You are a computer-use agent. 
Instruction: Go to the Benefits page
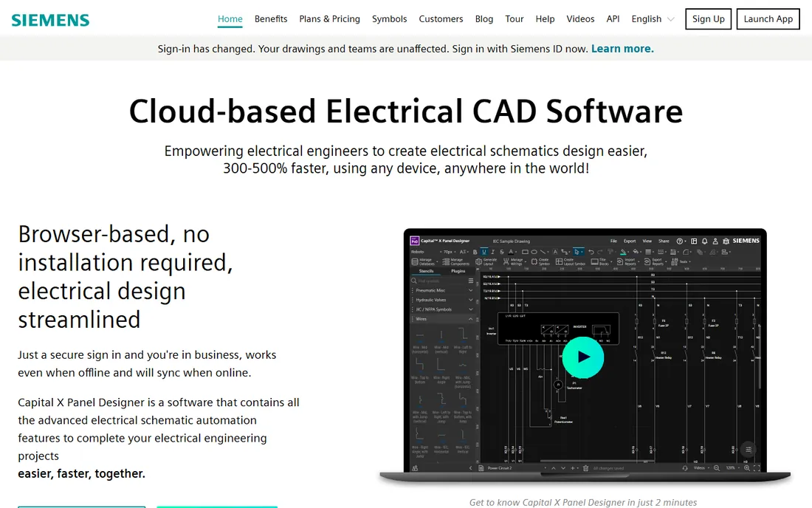[271, 19]
